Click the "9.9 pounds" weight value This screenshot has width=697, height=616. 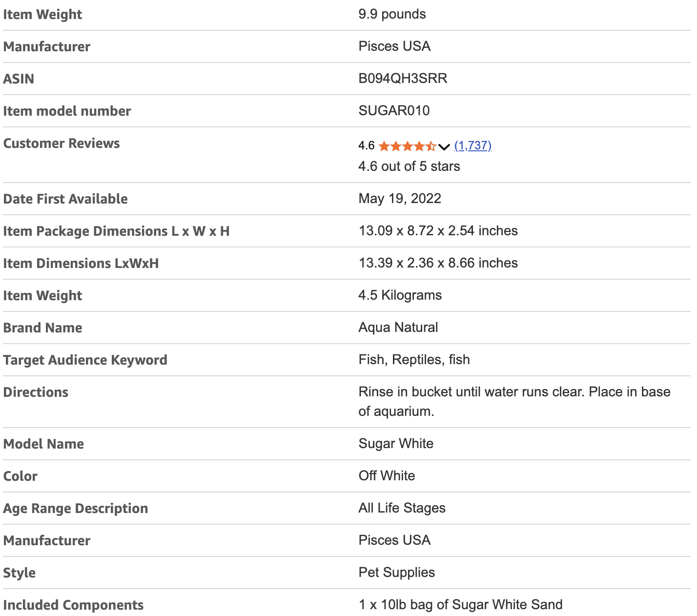point(392,14)
